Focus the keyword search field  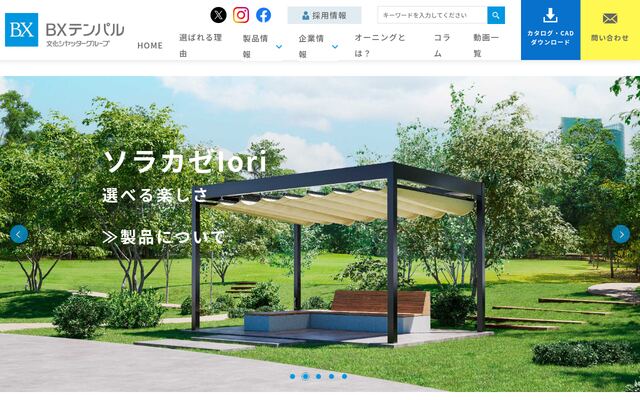(432, 15)
